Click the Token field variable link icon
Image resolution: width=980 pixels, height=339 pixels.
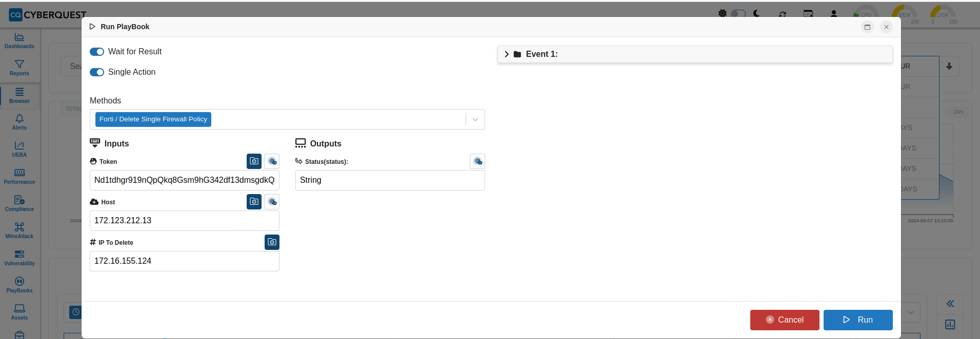pyautogui.click(x=272, y=161)
